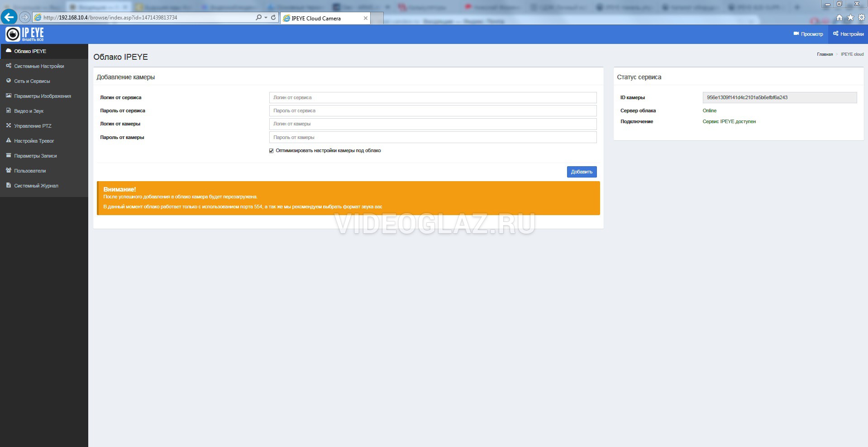
Task: Switch to Настройки tab in header
Action: [848, 34]
